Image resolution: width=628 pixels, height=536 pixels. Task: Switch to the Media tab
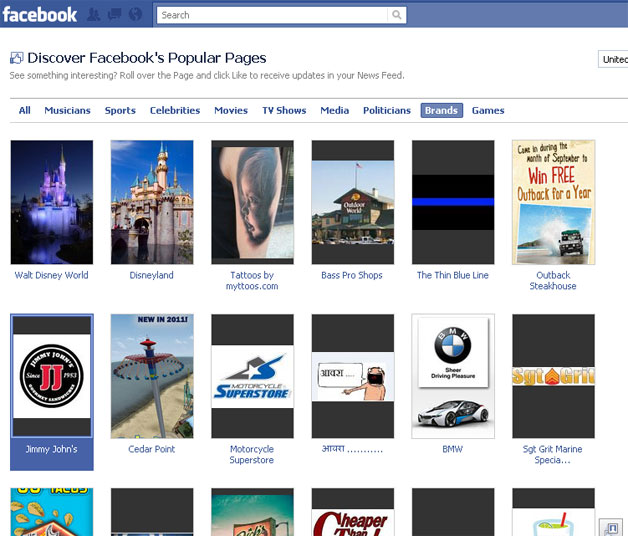tap(334, 111)
